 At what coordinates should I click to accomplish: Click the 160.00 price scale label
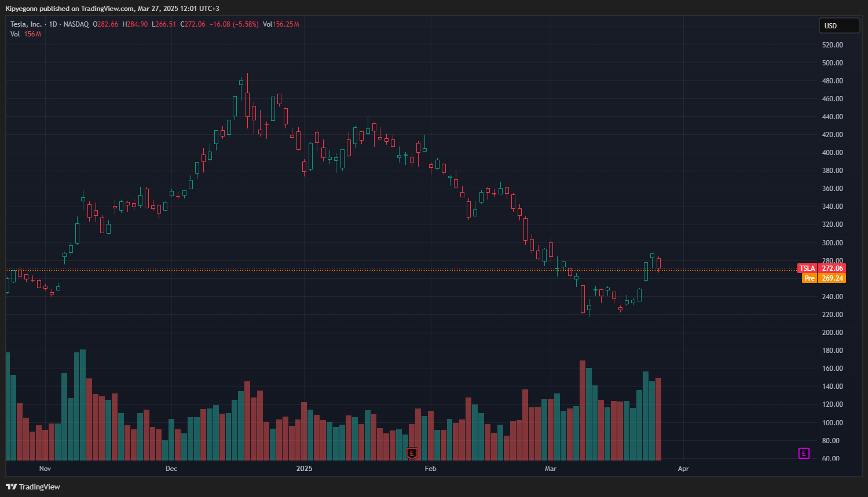click(833, 369)
